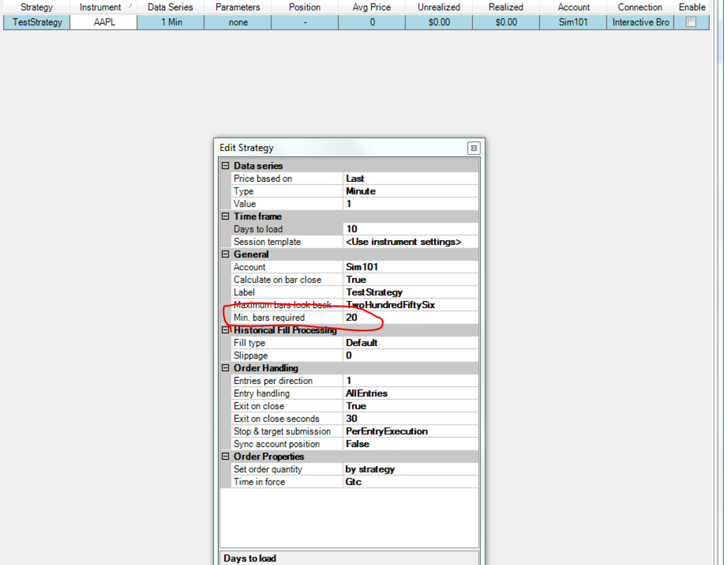Click the Avg Price column header
Image resolution: width=728 pixels, height=565 pixels.
click(372, 7)
